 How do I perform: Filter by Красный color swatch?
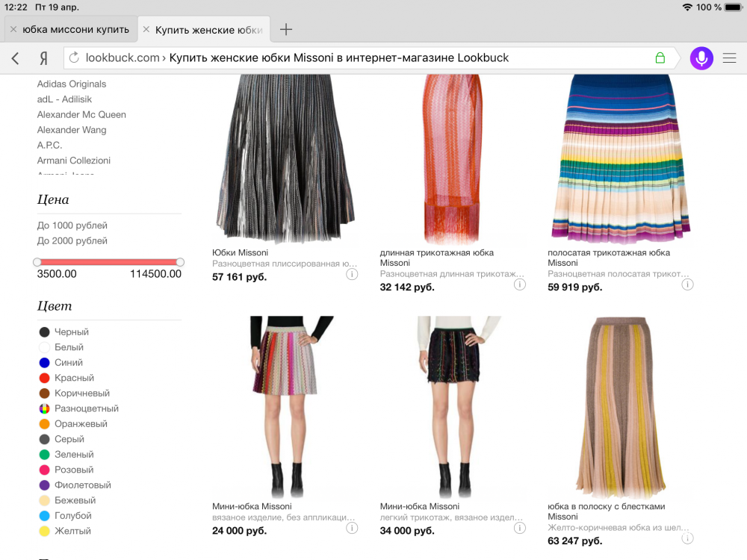click(x=44, y=378)
